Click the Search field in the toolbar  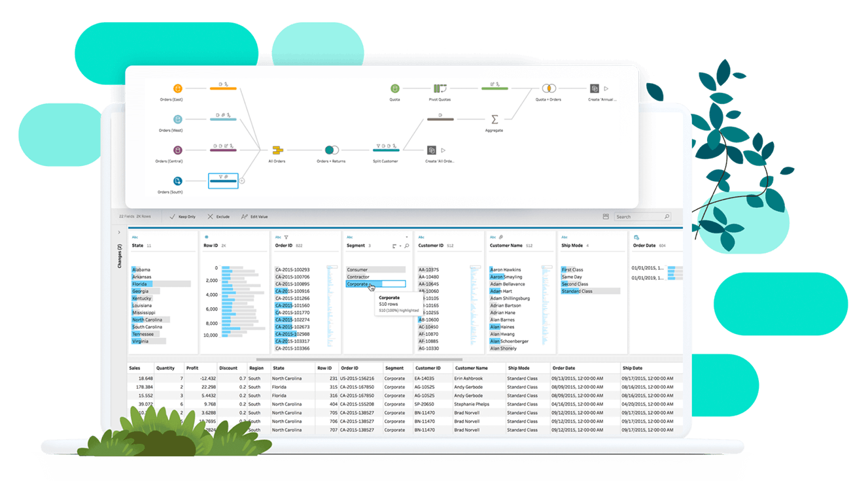click(643, 216)
